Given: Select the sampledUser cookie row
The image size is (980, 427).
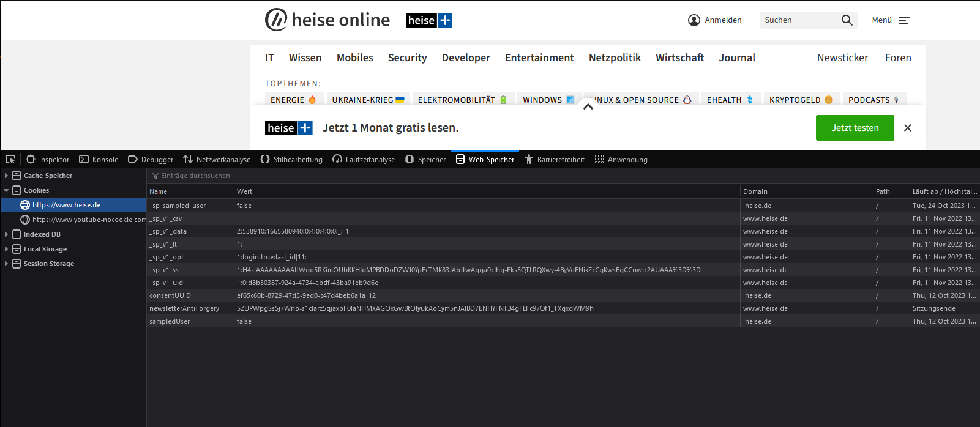Looking at the screenshot, I should (x=563, y=321).
